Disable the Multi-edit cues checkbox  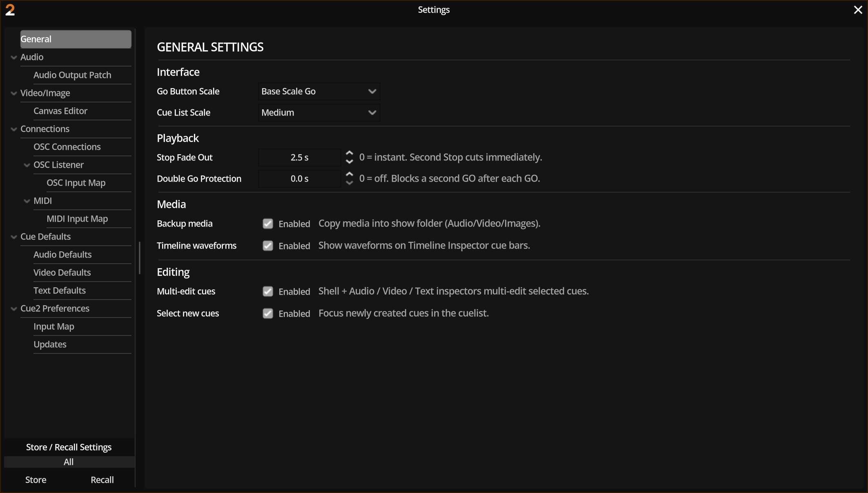pos(268,291)
